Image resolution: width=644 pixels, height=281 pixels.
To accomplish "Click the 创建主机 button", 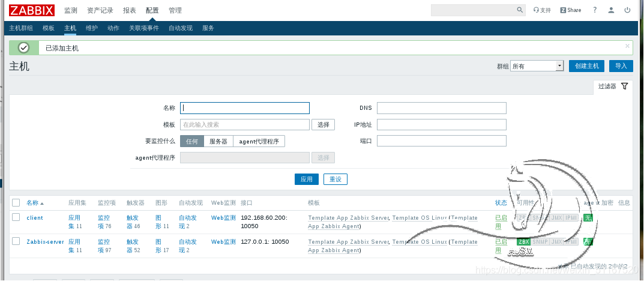I will click(x=586, y=65).
